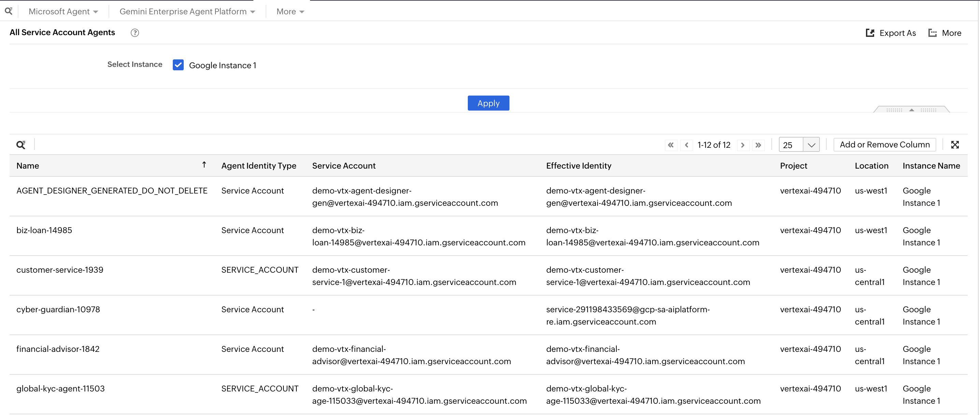Click us-central1 location in financial-advisor-1842 row
Image resolution: width=980 pixels, height=415 pixels.
[870, 355]
